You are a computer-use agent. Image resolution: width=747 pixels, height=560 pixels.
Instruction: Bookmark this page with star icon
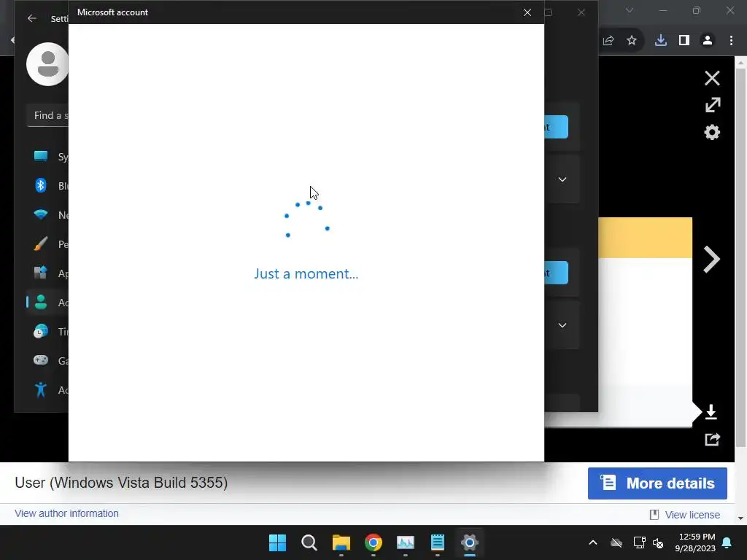[x=632, y=41]
